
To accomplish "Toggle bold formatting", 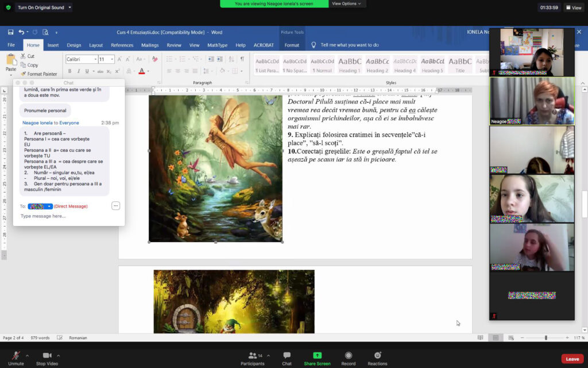I will 69,71.
